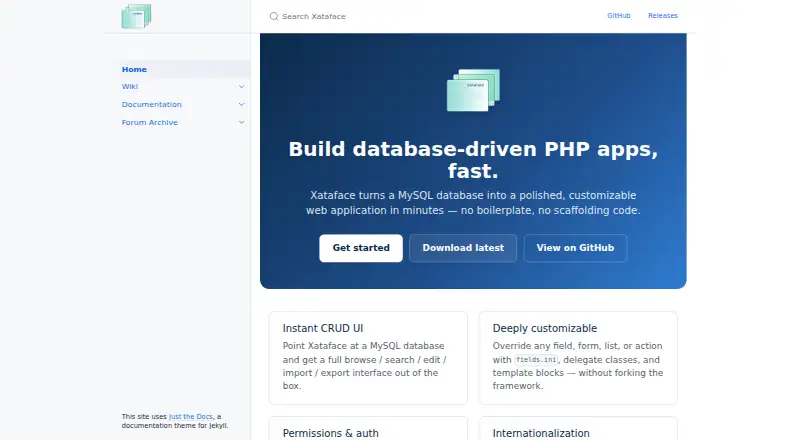Expand the Forum Archive section chevron
800x440 pixels.
(241, 123)
